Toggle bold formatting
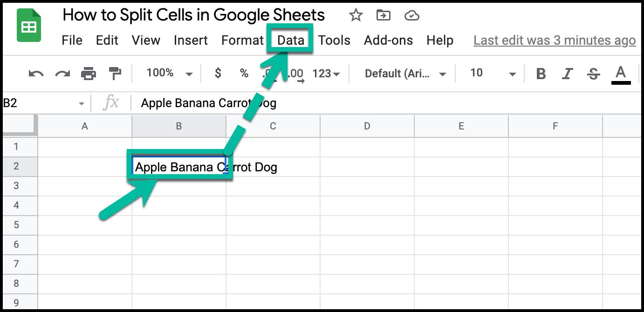The width and height of the screenshot is (644, 312). click(540, 73)
